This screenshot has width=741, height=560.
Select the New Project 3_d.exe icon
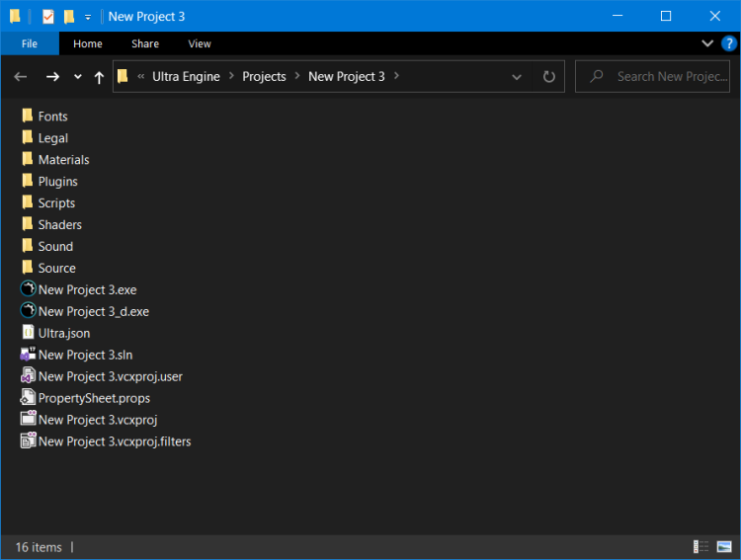(x=28, y=311)
